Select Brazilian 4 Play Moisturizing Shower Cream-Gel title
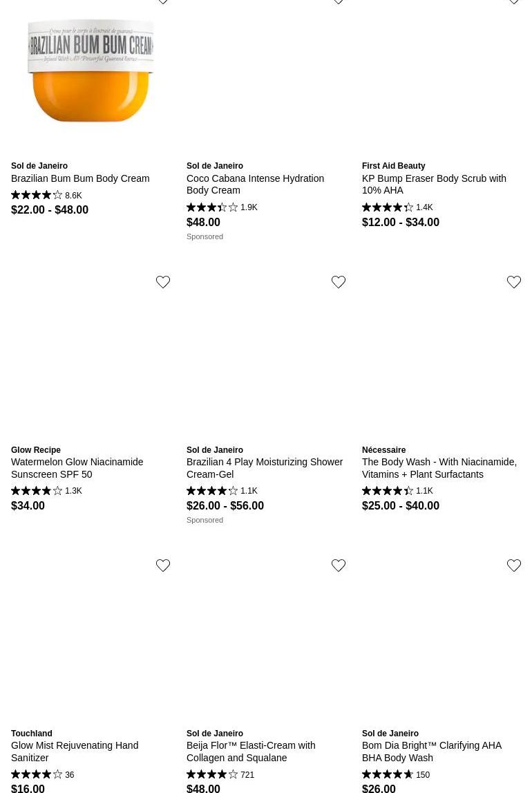Image resolution: width=532 pixels, height=793 pixels. pos(264,468)
